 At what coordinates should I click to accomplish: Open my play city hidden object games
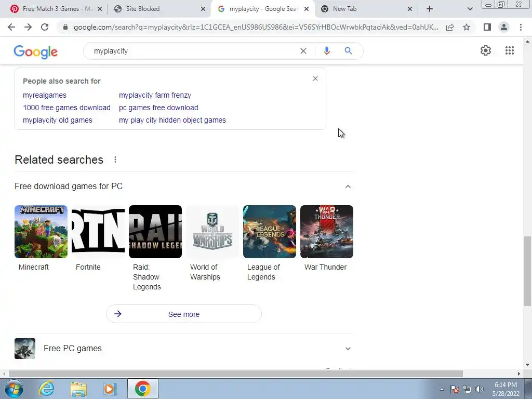coord(172,121)
